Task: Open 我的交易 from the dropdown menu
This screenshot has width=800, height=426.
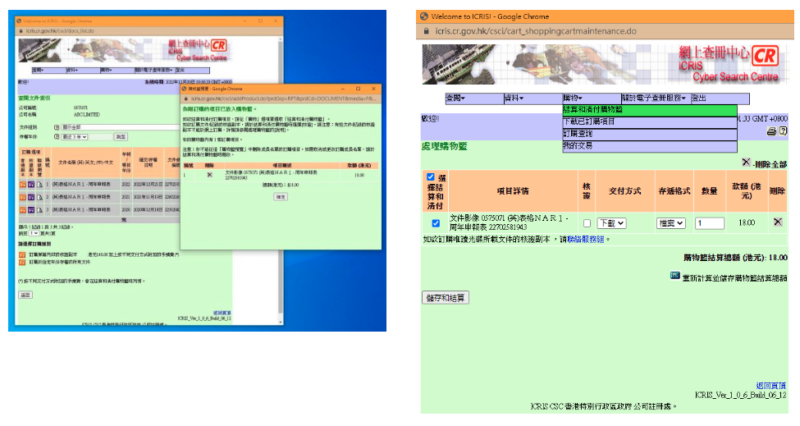Action: point(580,145)
